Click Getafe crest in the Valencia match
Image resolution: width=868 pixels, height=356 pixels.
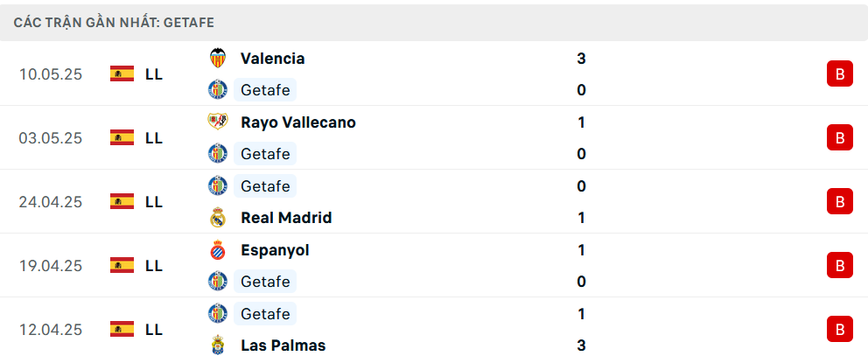[218, 90]
